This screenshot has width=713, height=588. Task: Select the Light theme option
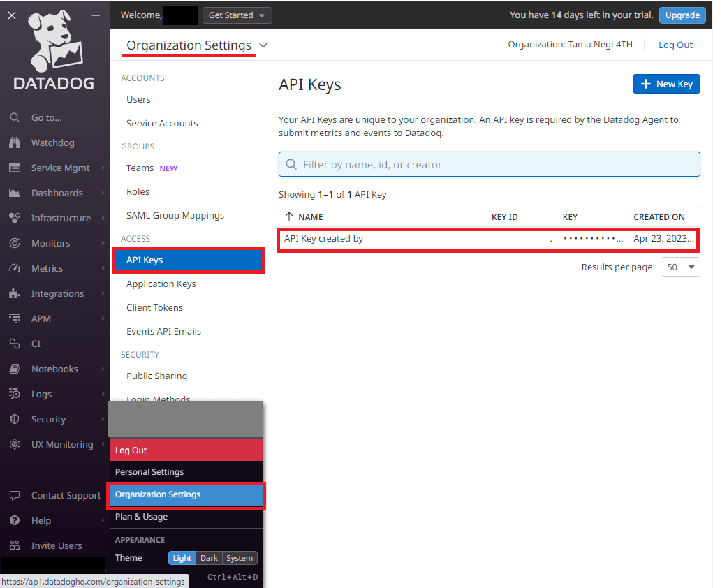tap(182, 558)
